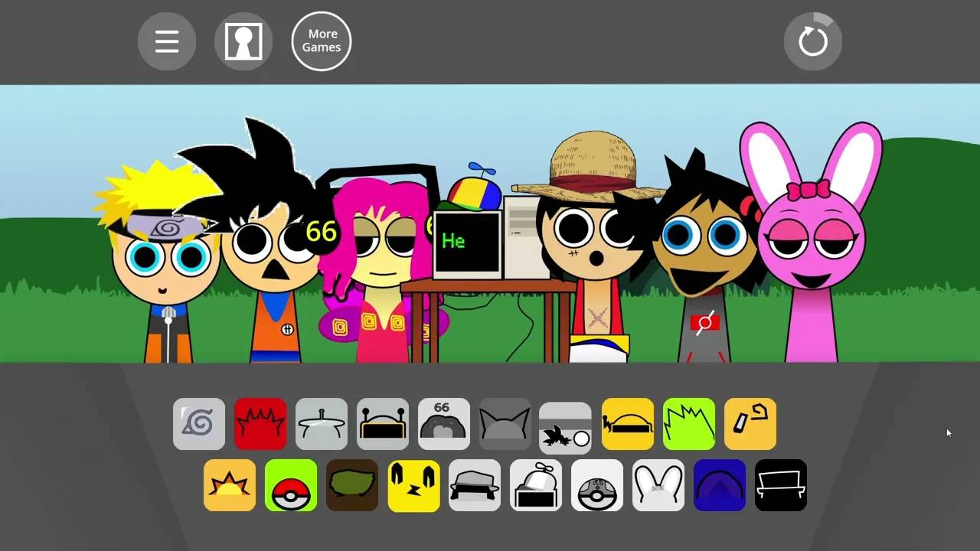Image resolution: width=980 pixels, height=551 pixels.
Task: Pick the dark blue dome icon
Action: point(720,485)
